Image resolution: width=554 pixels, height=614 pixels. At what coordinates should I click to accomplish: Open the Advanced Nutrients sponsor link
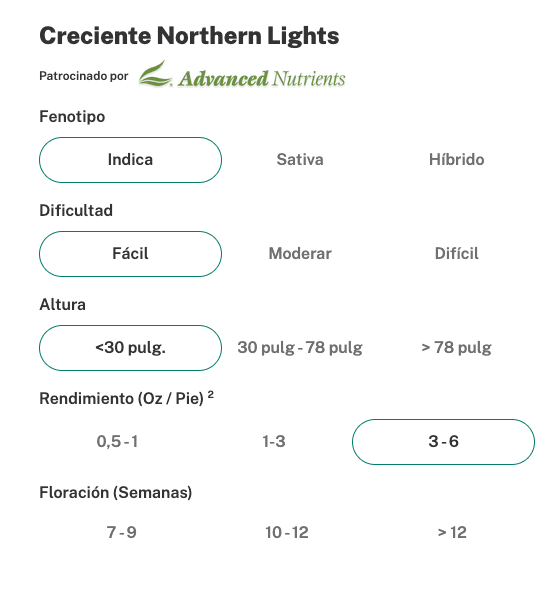pos(242,74)
